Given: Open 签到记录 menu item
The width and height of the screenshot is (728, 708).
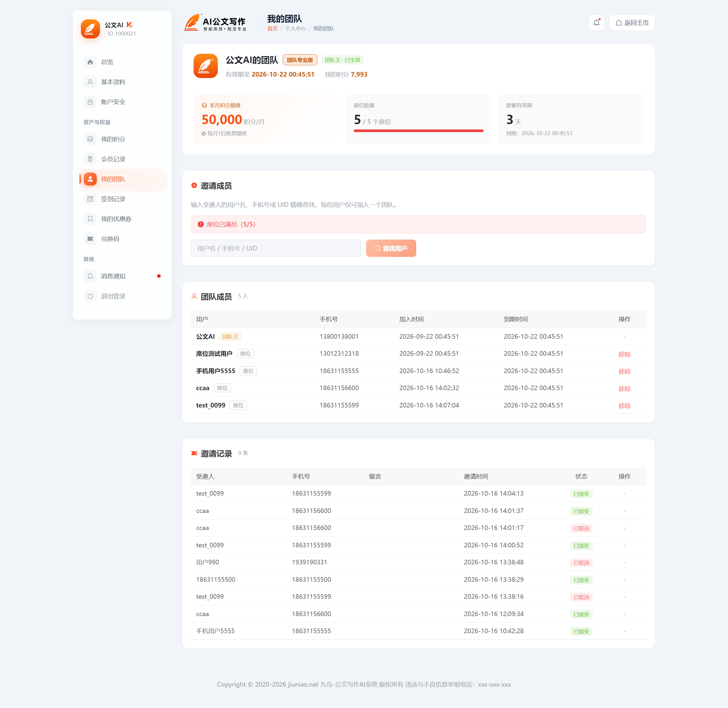Looking at the screenshot, I should (x=122, y=199).
